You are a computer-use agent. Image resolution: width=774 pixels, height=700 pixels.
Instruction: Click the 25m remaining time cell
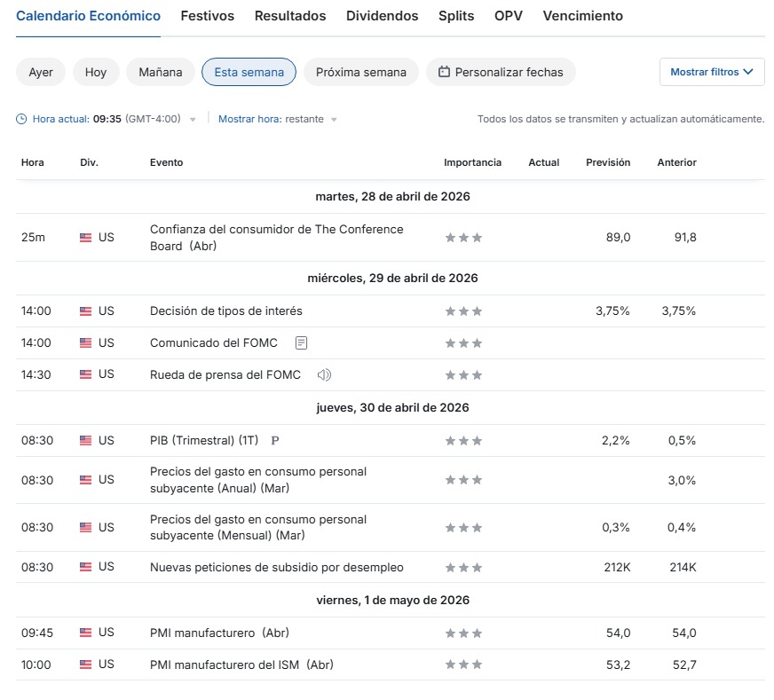coord(33,237)
